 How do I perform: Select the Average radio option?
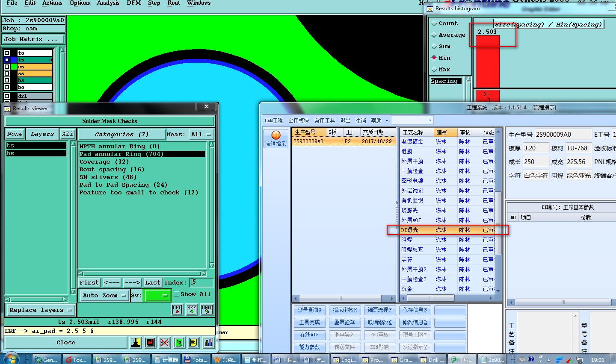[x=434, y=35]
